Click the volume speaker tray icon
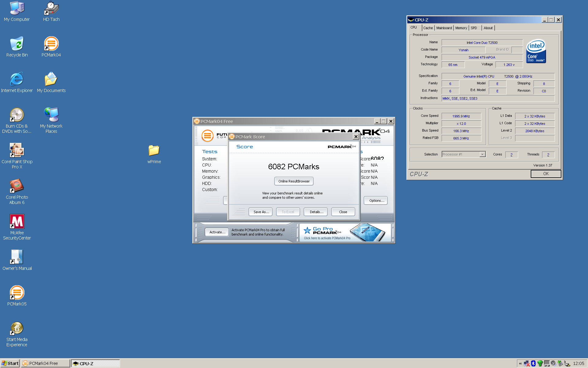588x368 pixels. (x=553, y=363)
